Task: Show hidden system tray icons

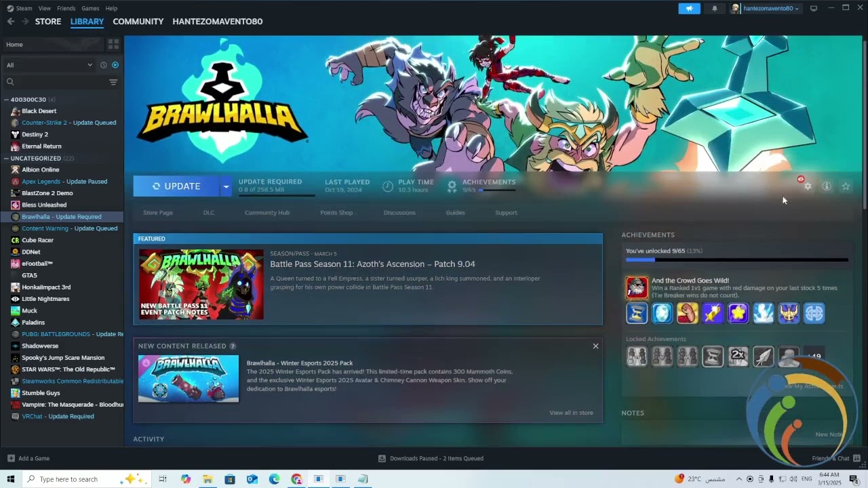Action: [x=739, y=479]
